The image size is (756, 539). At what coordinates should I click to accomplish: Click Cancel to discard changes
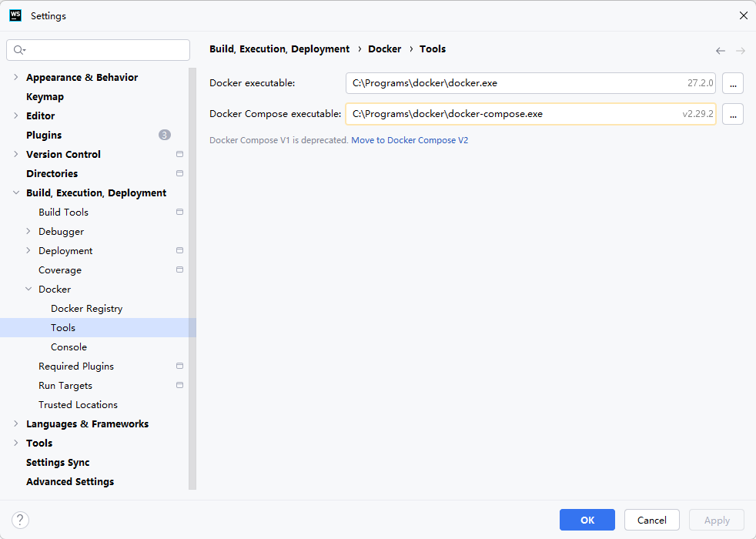pos(651,520)
